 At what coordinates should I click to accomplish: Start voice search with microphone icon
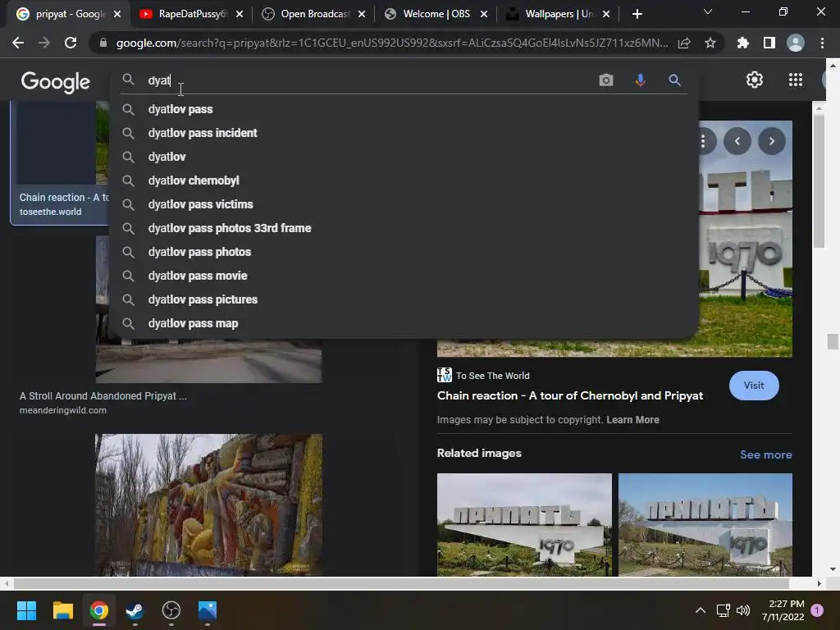coord(640,80)
